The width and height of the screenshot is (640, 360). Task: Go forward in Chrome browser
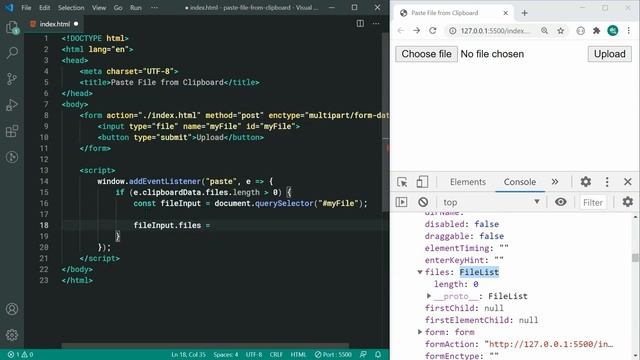(416, 31)
